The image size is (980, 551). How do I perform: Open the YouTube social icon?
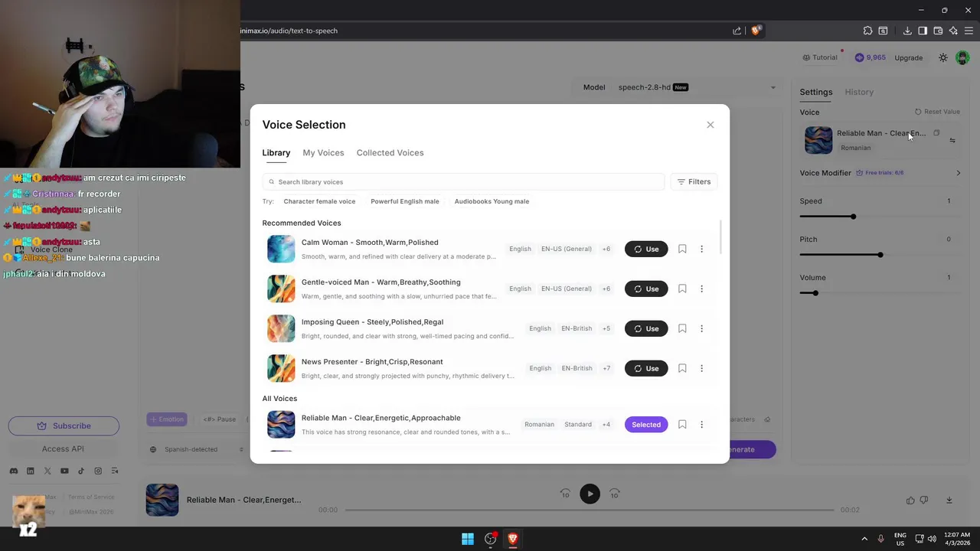point(64,471)
